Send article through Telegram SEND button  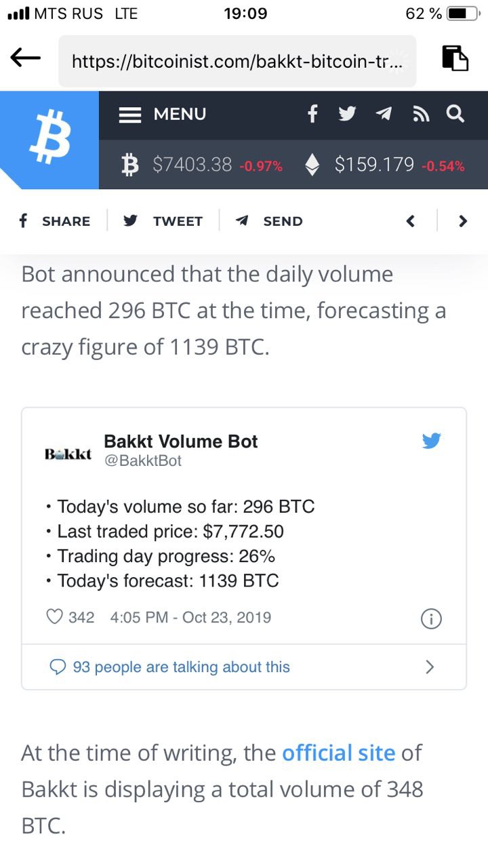click(x=269, y=221)
